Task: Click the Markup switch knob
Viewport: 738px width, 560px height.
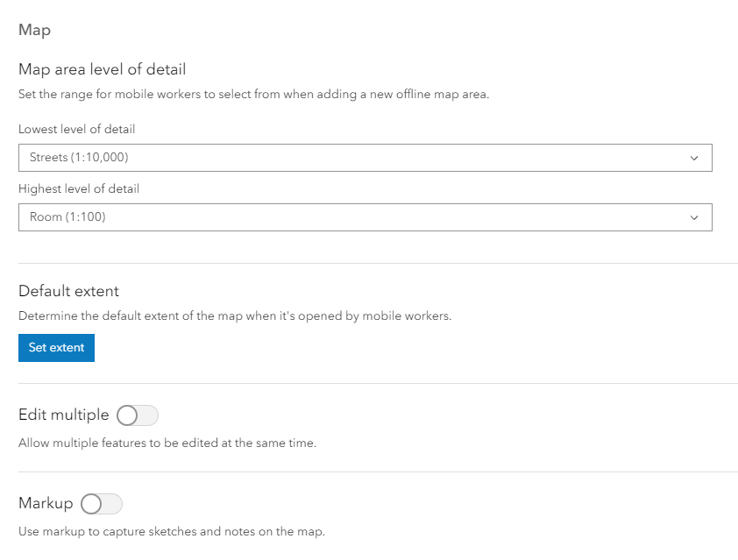Action: [91, 504]
